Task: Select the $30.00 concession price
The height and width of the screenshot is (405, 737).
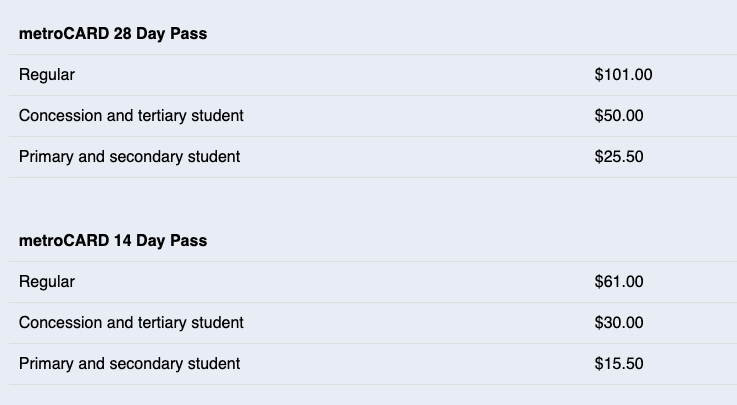Action: [619, 323]
